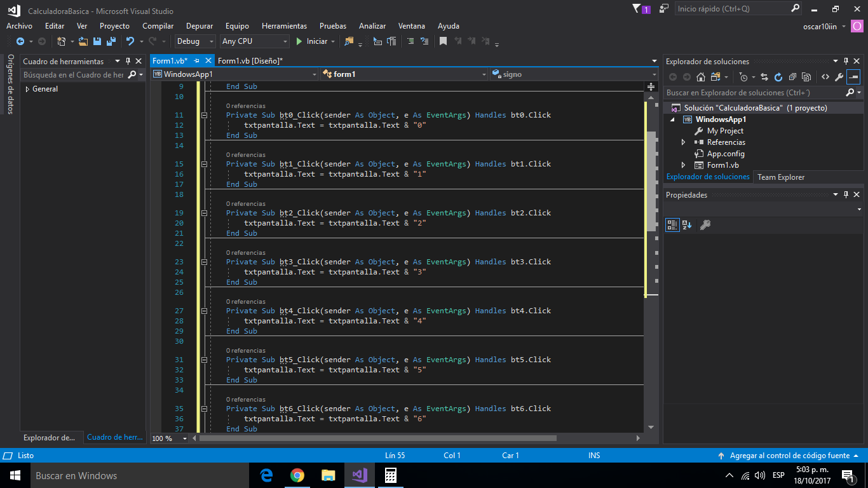Collapse the bt0_Click sub code block
This screenshot has width=868, height=488.
(x=205, y=116)
